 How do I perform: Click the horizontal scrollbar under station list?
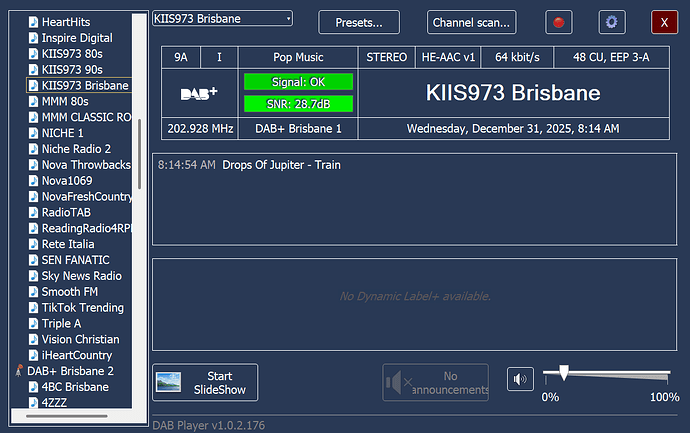tap(66, 415)
